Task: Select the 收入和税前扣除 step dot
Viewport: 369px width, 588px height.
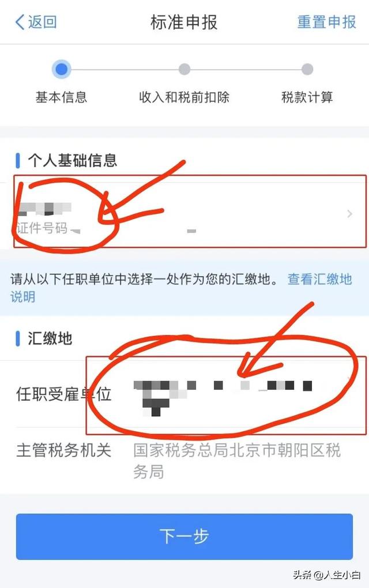Action: coord(184,69)
